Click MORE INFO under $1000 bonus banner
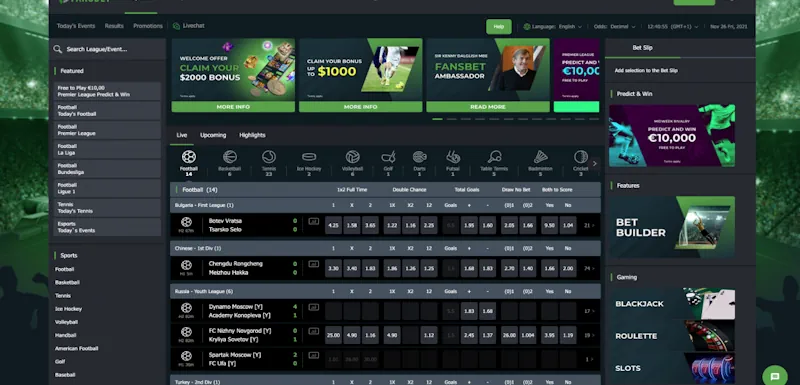 tap(361, 107)
